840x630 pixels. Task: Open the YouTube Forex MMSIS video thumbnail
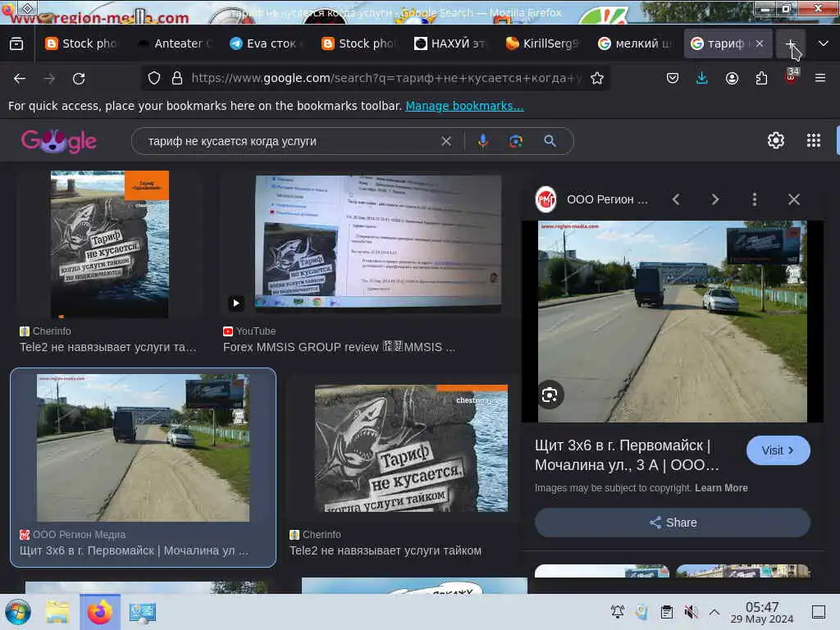(378, 244)
